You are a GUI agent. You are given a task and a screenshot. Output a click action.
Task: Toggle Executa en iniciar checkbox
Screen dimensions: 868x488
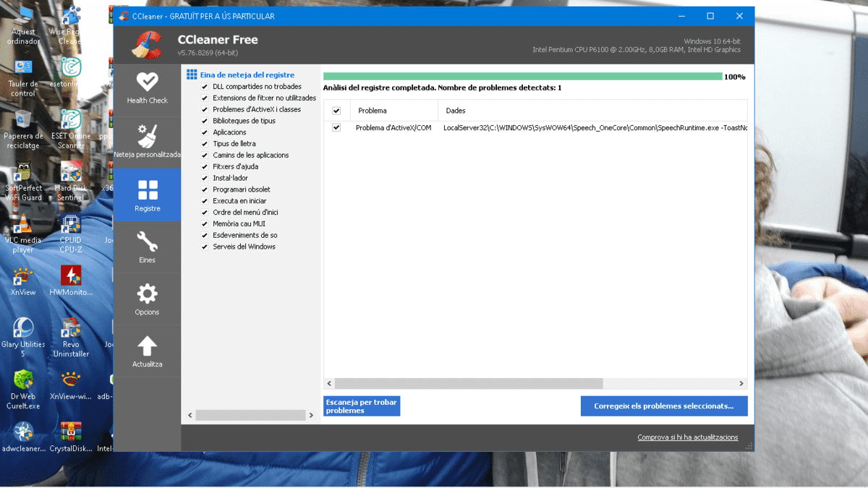click(x=205, y=201)
